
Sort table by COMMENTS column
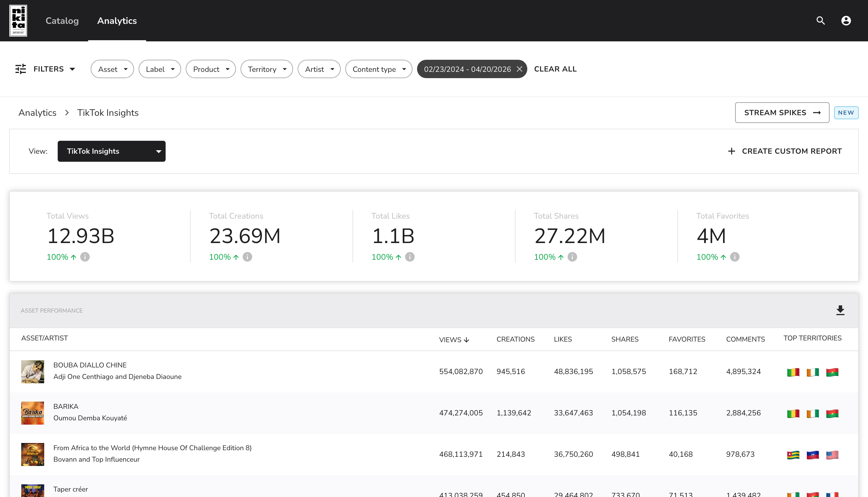pos(745,339)
